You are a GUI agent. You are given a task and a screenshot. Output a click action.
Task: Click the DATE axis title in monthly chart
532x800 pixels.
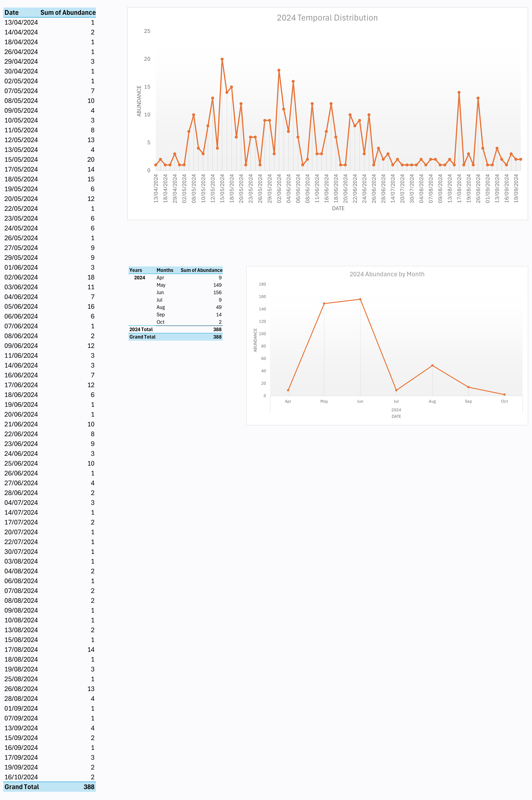pyautogui.click(x=396, y=416)
